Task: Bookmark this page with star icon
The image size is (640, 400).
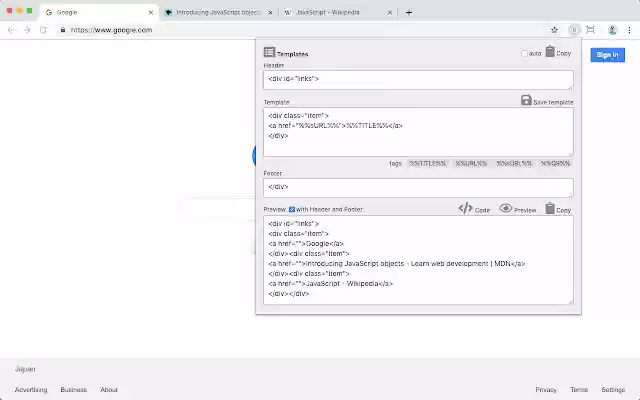Action: [x=554, y=30]
